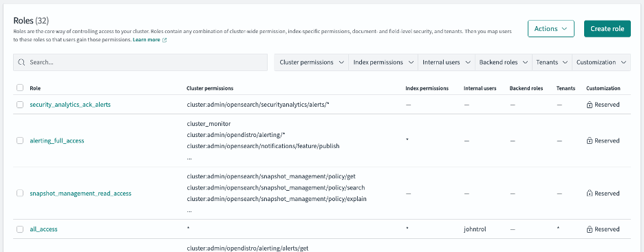
Task: Click the Index permissions column header
Action: [x=427, y=88]
